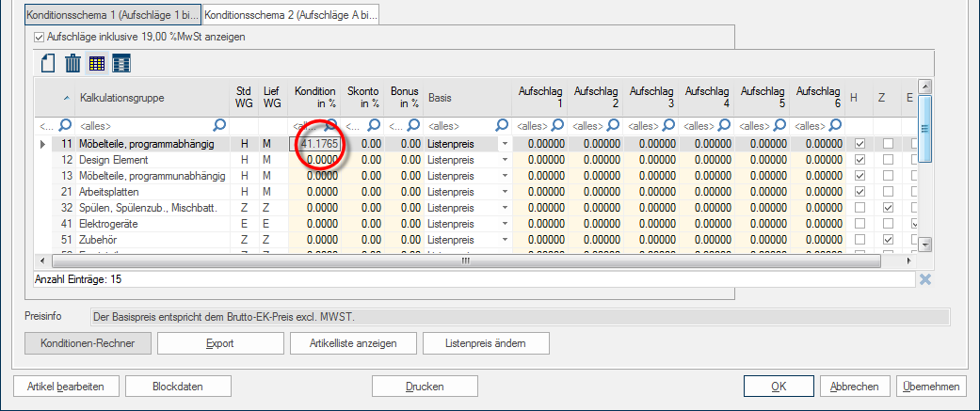
Task: Click the new entry blank page icon
Action: [48, 64]
